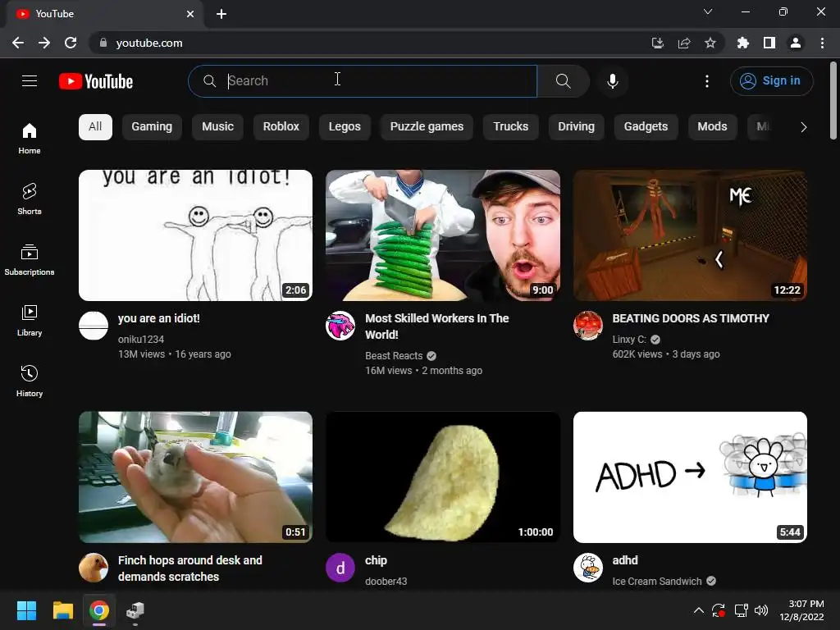Select the Gadgets category chip
The width and height of the screenshot is (840, 630).
(646, 127)
